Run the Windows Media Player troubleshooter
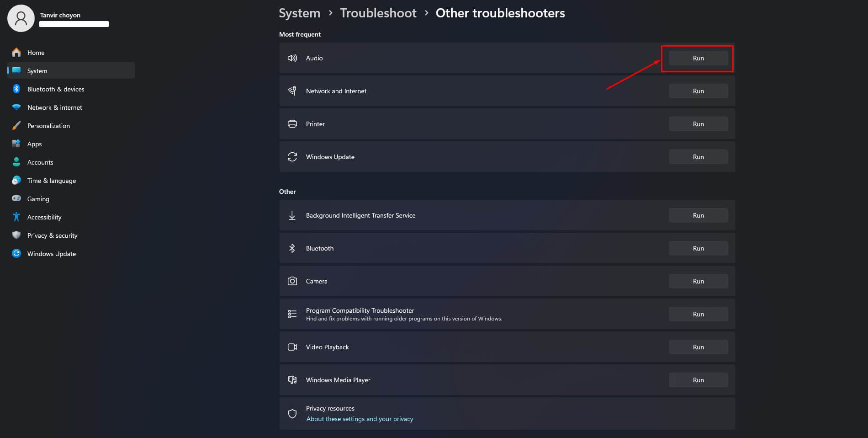868x438 pixels. [698, 380]
